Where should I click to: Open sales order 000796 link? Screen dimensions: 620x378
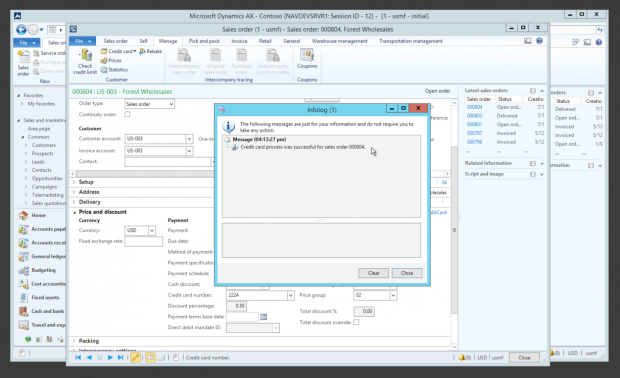(x=474, y=142)
